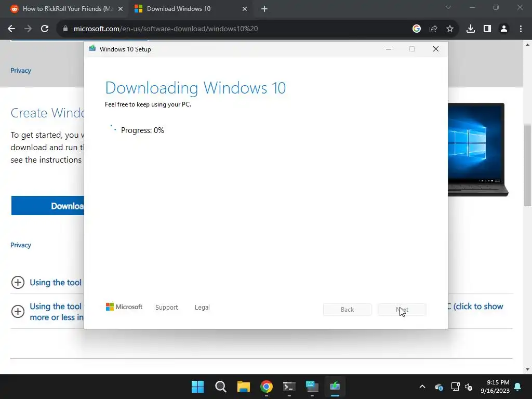Screen dimensions: 532x399
Task: Click the Windows laptop image
Action: 478,150
